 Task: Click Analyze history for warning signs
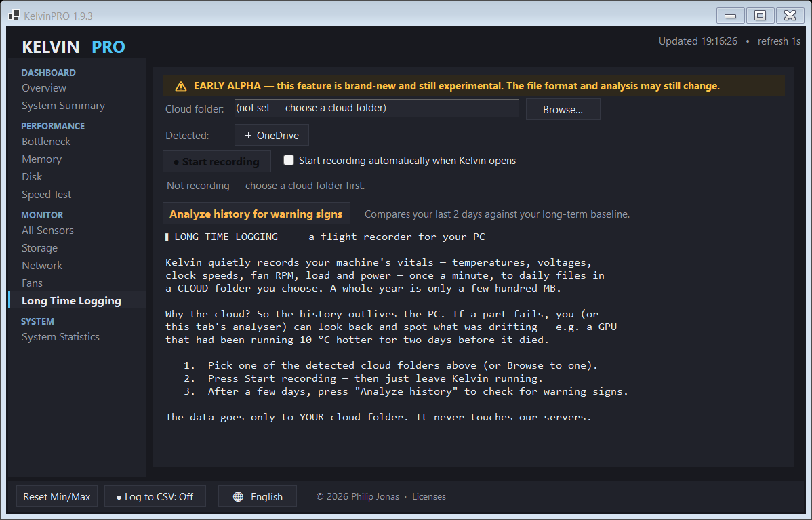tap(256, 214)
